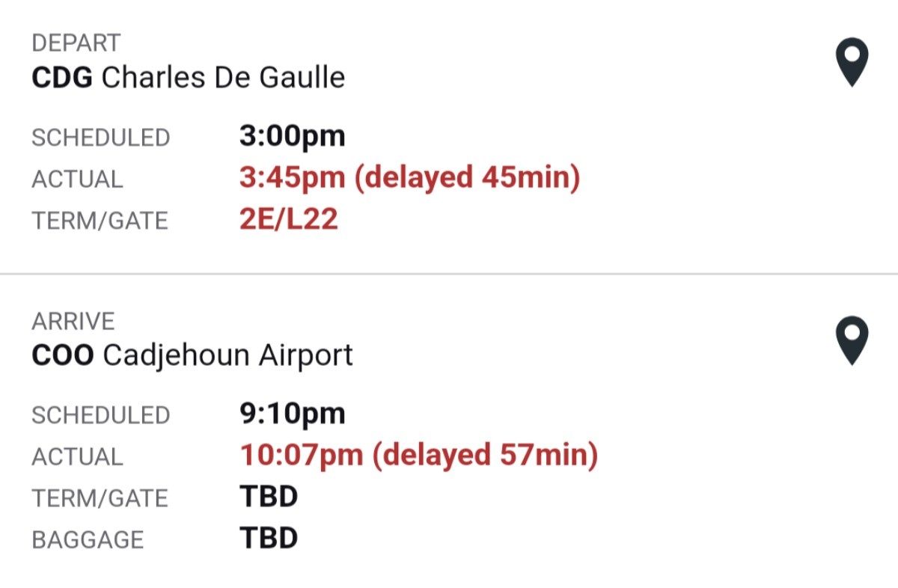
Task: Select COO Cadjehoun Airport name
Action: (192, 355)
